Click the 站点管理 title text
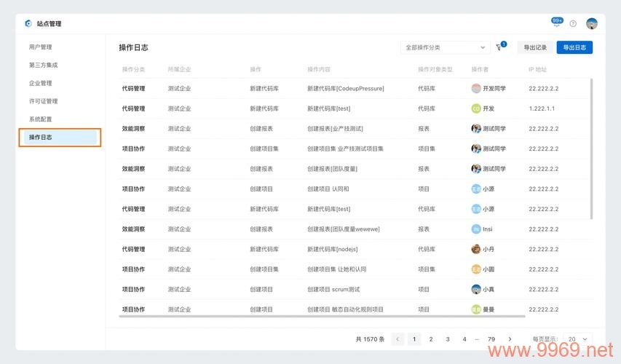The width and height of the screenshot is (621, 364). tap(49, 24)
